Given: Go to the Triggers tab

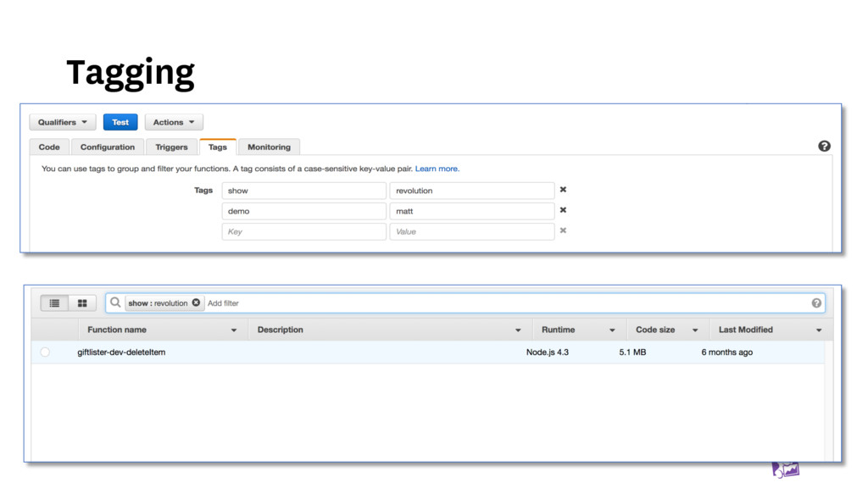Looking at the screenshot, I should coord(171,147).
